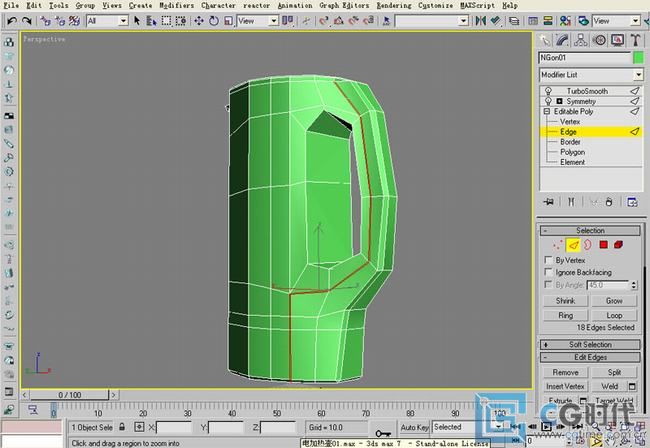650x448 pixels.
Task: Select Polygon sub-object red square icon
Action: (604, 245)
